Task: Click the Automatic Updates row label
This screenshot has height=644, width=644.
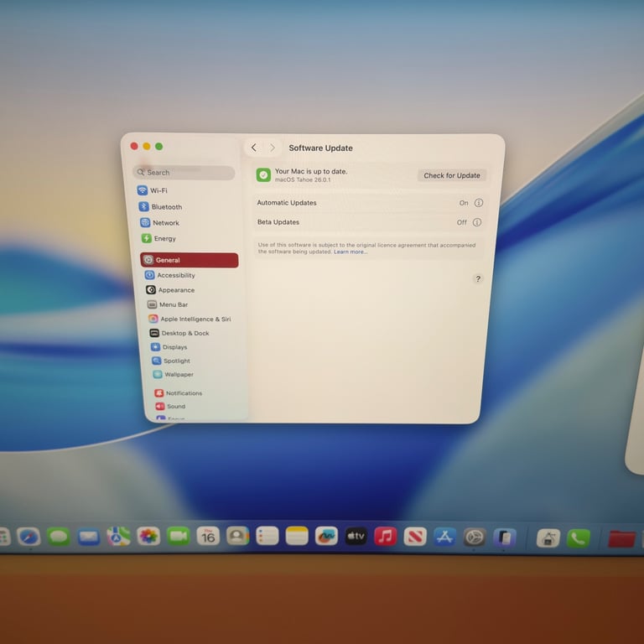Action: pyautogui.click(x=287, y=203)
